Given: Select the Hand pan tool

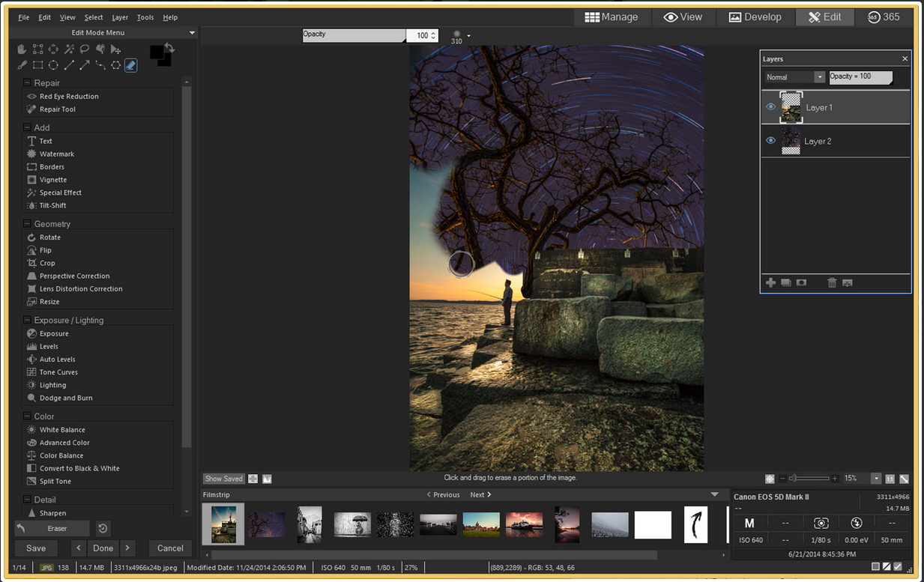Looking at the screenshot, I should coord(22,49).
